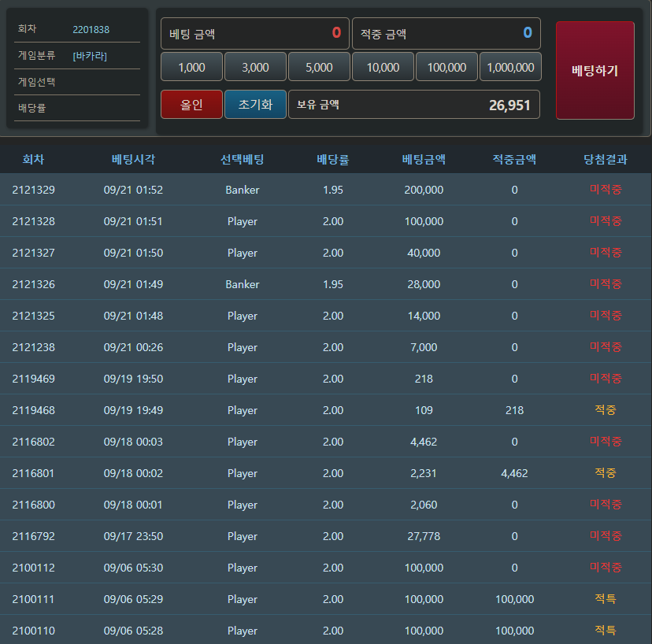Viewport: 652px width, 644px height.
Task: Click the 선택베팅 column header
Action: (x=242, y=159)
